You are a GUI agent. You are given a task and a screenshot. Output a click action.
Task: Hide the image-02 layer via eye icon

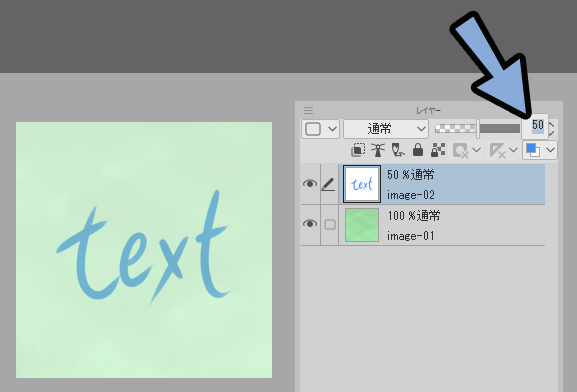pos(310,184)
